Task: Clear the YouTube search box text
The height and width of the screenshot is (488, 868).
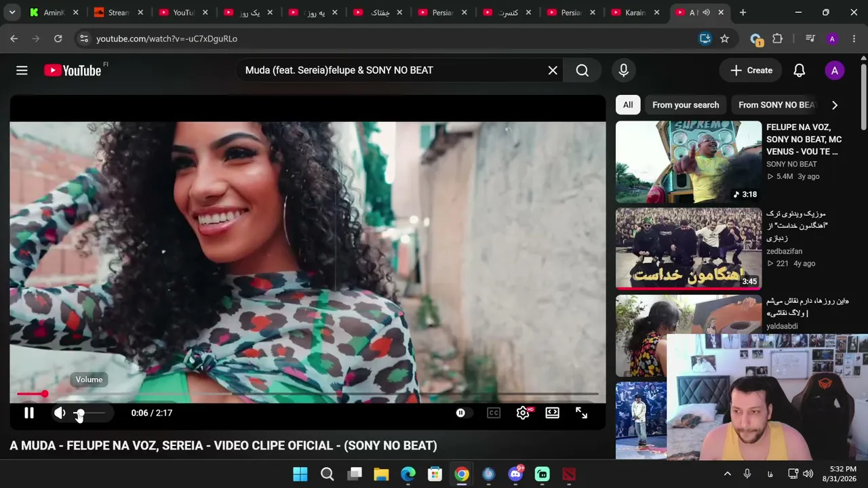Action: tap(553, 70)
